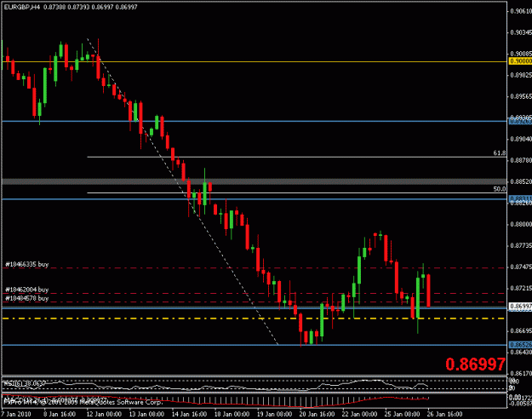The height and width of the screenshot is (419, 532).
Task: Click the 7 Jan 2010 time label
Action: pyautogui.click(x=16, y=414)
